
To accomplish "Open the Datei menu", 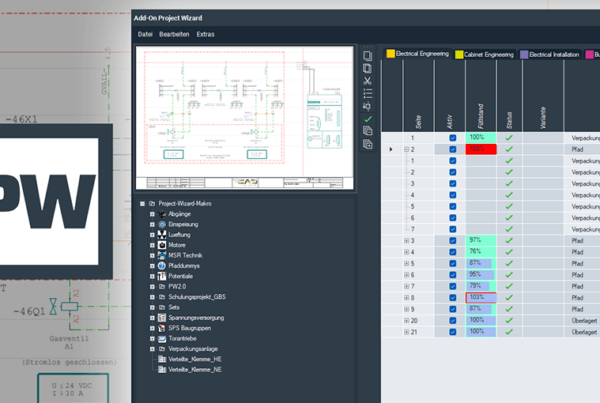I will tap(145, 34).
